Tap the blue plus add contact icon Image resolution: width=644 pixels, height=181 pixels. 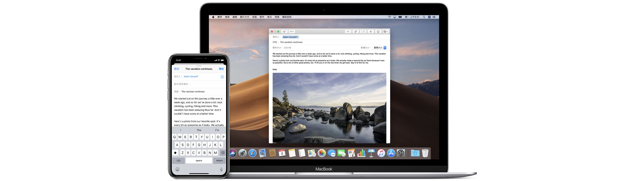222,77
